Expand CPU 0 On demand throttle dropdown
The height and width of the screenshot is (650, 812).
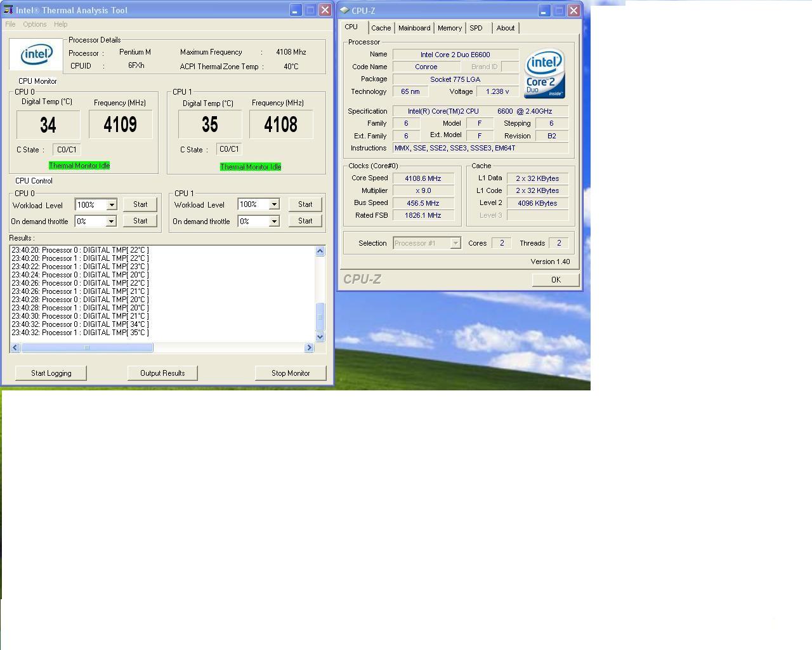tap(111, 221)
